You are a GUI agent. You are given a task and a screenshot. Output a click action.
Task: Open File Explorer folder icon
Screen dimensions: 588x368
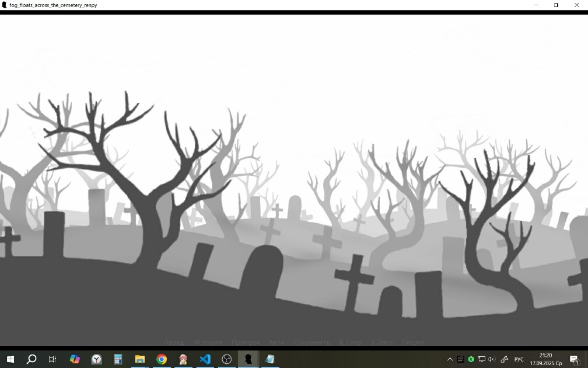(x=140, y=359)
